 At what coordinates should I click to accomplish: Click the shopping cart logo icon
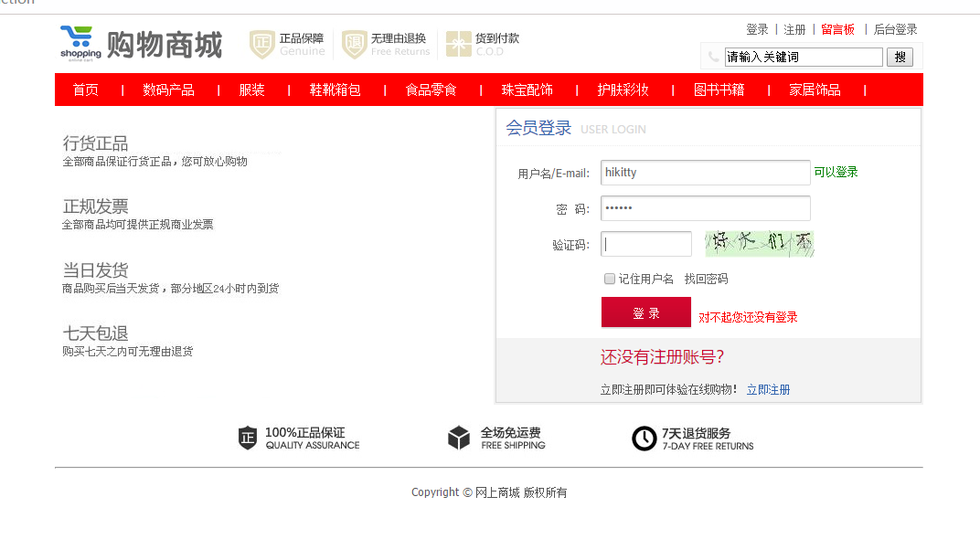coord(80,42)
